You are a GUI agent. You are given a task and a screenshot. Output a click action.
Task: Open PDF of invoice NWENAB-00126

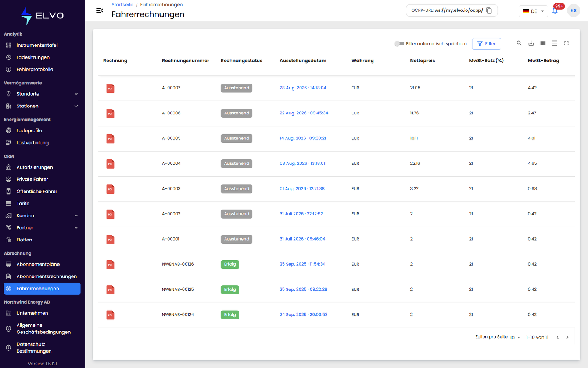(110, 265)
